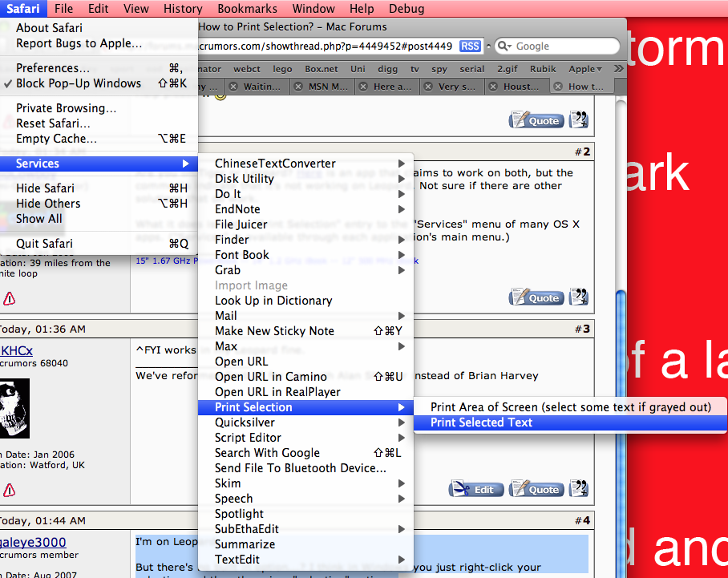Close the Waitin... tab
The height and width of the screenshot is (578, 728).
pyautogui.click(x=234, y=87)
